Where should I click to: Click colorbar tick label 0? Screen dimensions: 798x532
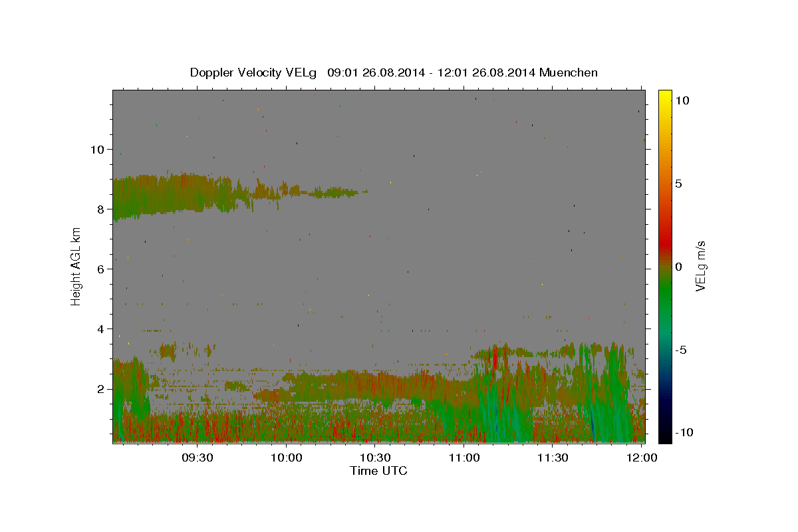click(679, 267)
